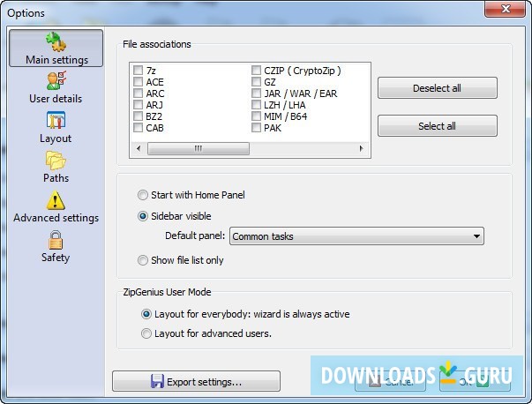Select Layout for advanced users

coord(146,333)
